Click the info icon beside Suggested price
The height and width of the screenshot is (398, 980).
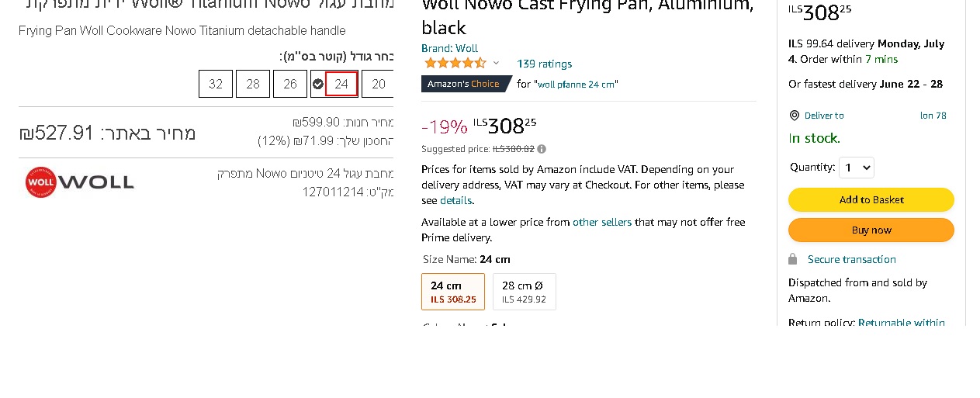coord(542,149)
